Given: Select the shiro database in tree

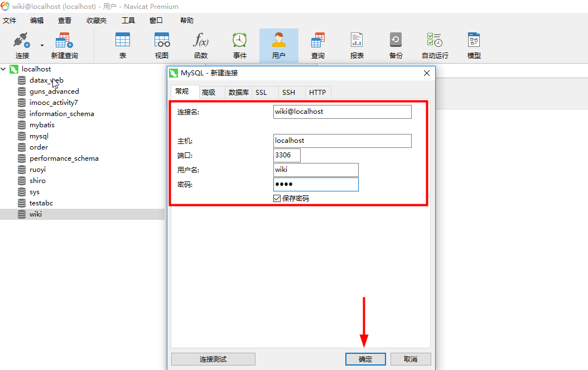Looking at the screenshot, I should (37, 180).
